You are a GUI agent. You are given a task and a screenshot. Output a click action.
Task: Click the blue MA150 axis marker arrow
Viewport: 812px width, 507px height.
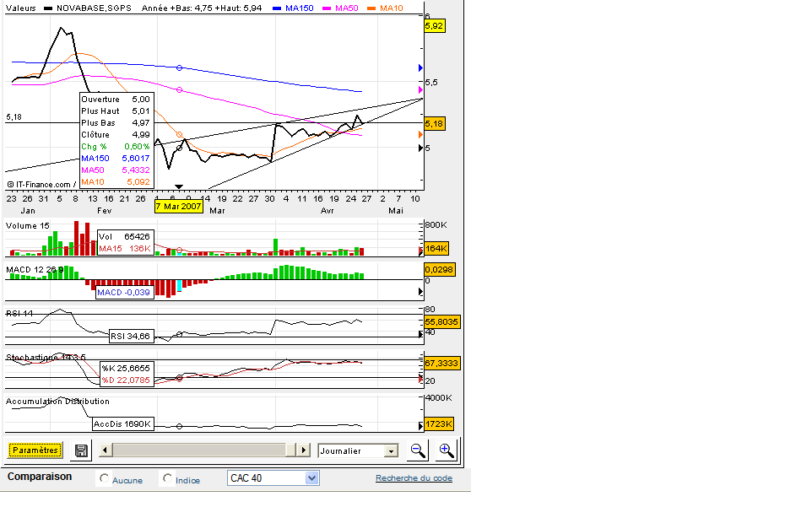click(x=420, y=68)
